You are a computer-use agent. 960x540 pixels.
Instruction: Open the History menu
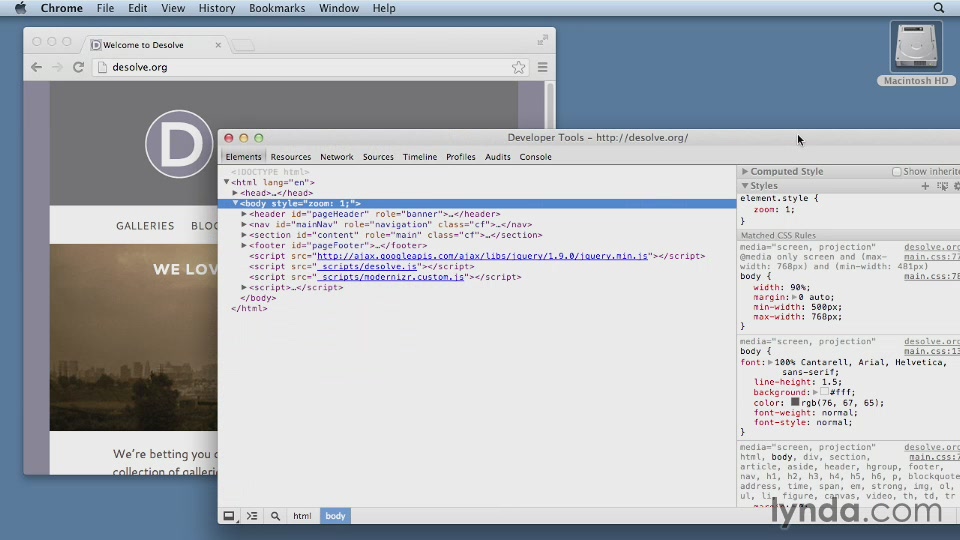pyautogui.click(x=217, y=8)
